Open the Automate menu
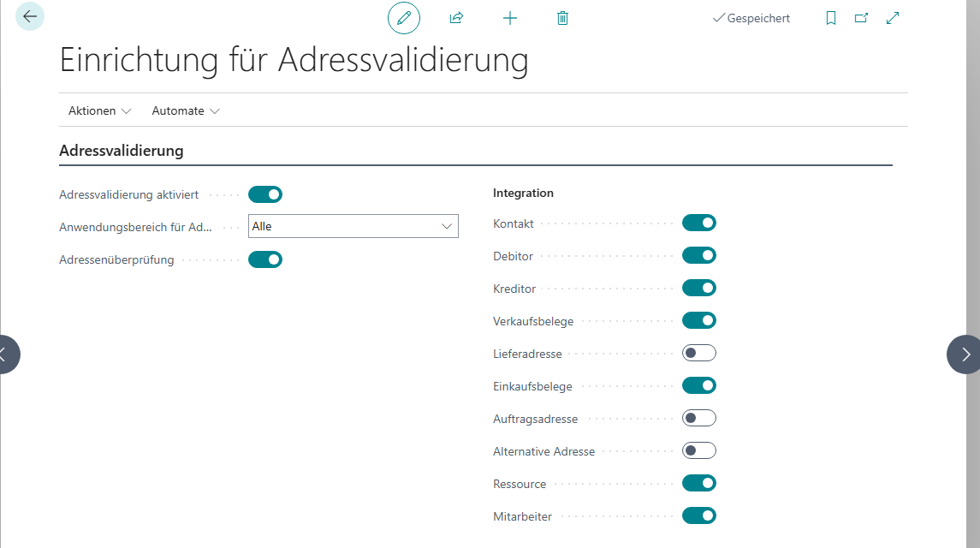Screen dimensions: 980x548 (186, 110)
